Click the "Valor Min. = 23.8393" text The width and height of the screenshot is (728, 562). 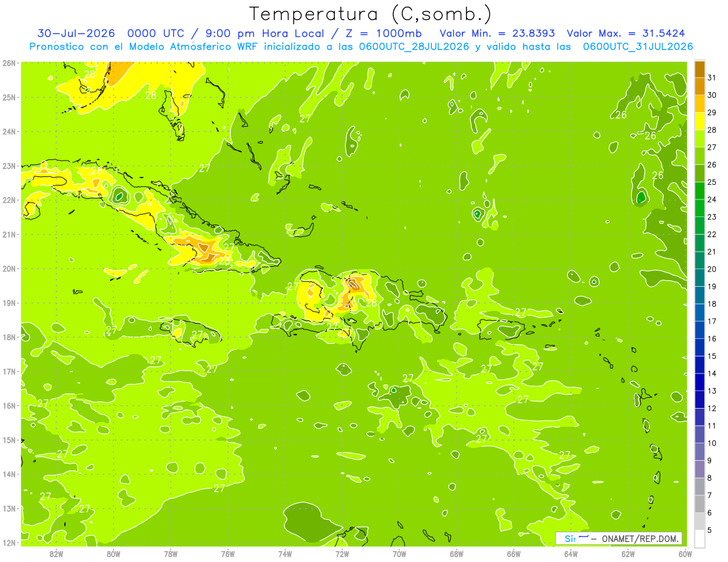[496, 33]
